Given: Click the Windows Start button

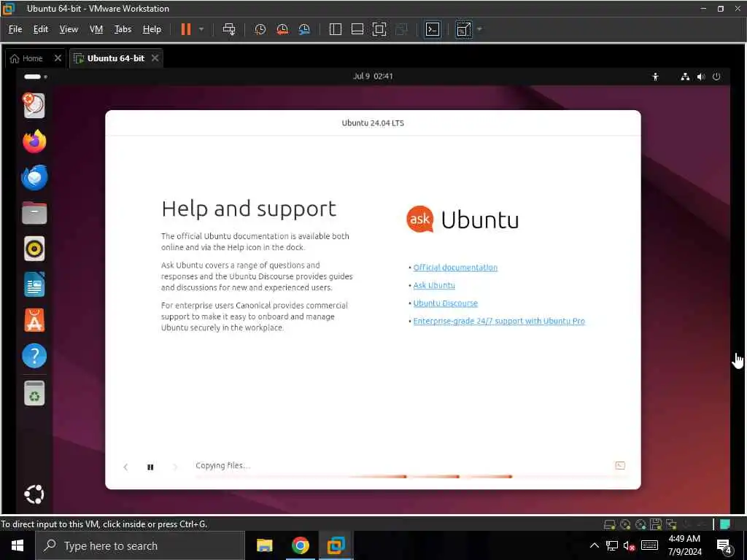Looking at the screenshot, I should [x=18, y=545].
